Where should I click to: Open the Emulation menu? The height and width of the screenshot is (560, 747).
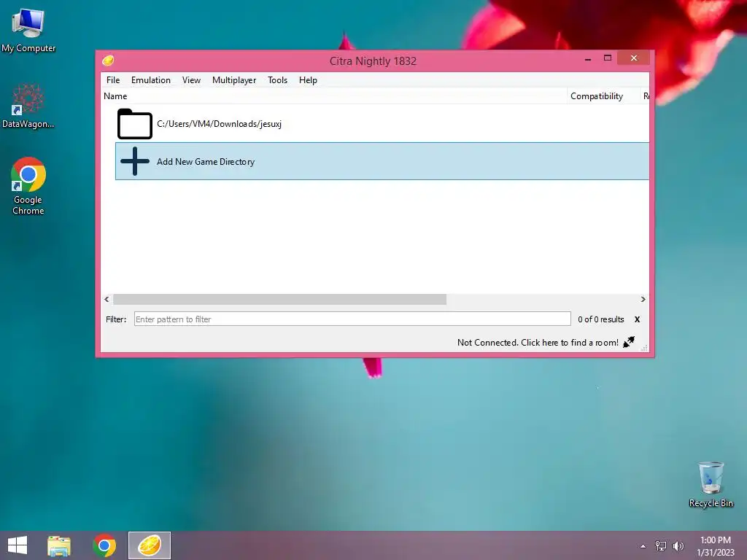(x=150, y=80)
